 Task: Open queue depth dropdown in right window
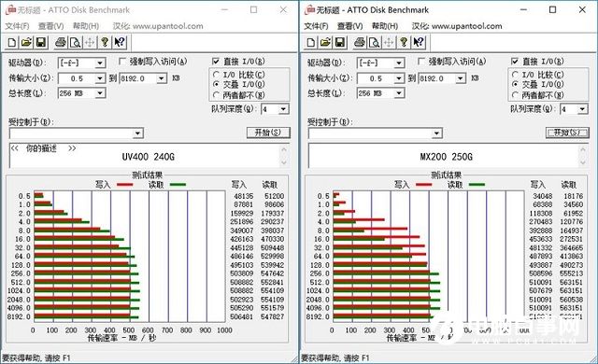click(x=582, y=109)
